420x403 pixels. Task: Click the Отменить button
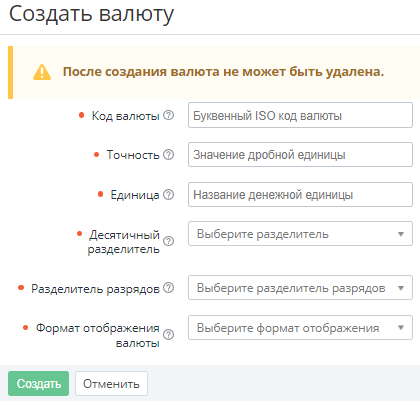[111, 384]
